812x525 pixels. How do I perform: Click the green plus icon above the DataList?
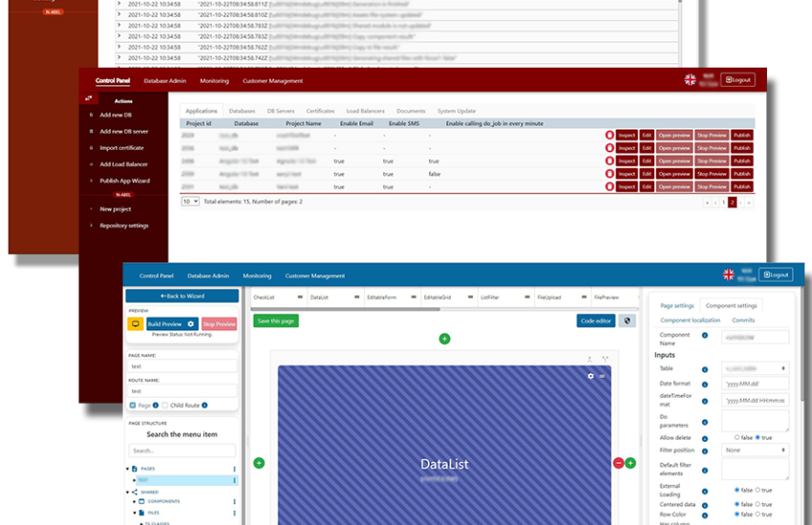pos(444,339)
